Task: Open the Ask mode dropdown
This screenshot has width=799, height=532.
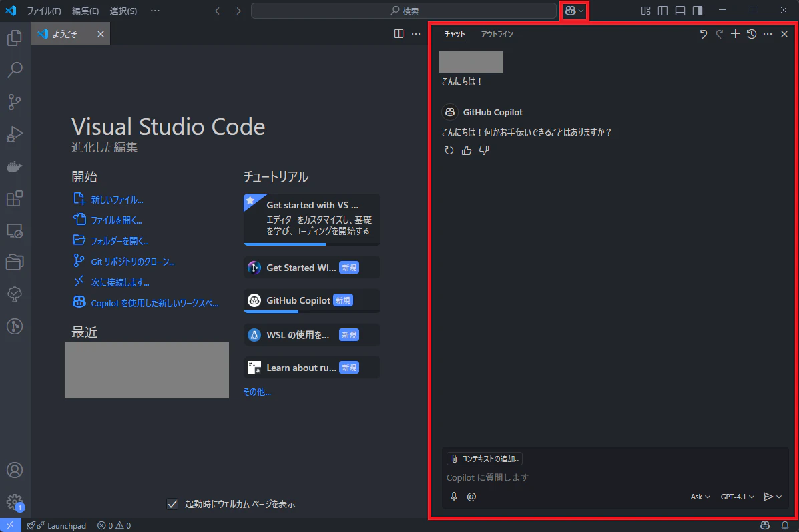Action: (x=700, y=497)
